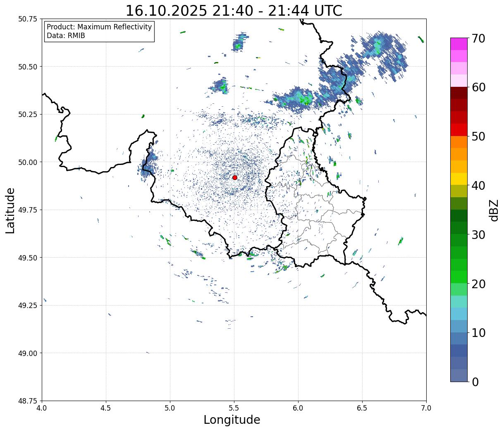This screenshot has width=504, height=430.
Task: Click the longitude tick label 7.0
Action: click(x=426, y=408)
